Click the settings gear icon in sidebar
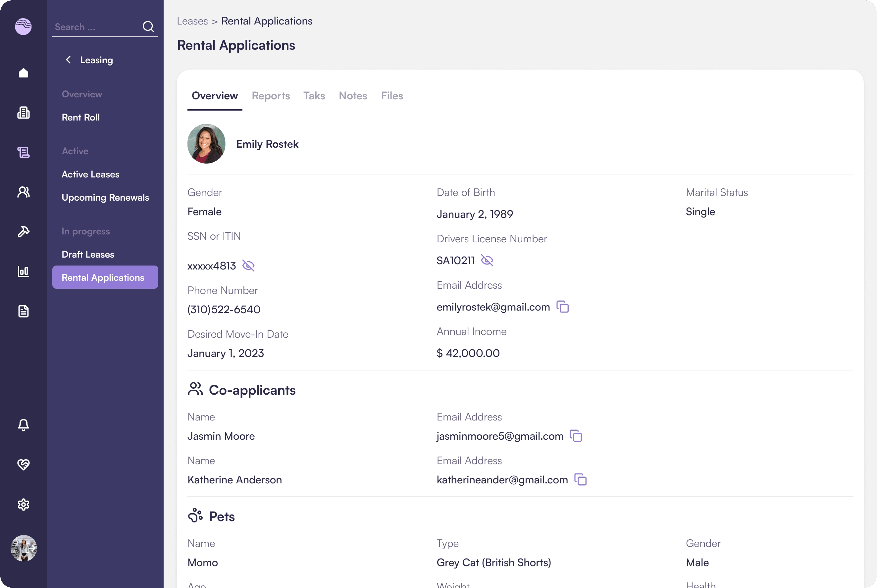The width and height of the screenshot is (877, 588). tap(24, 505)
